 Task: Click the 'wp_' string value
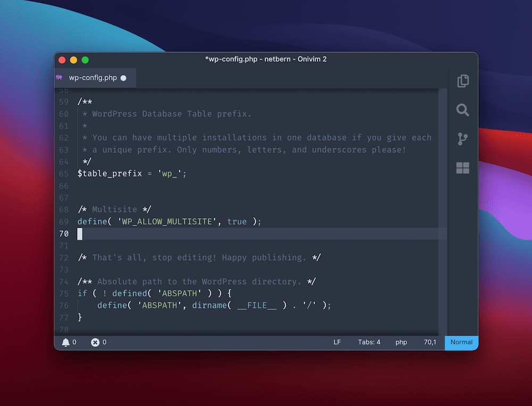click(x=169, y=174)
